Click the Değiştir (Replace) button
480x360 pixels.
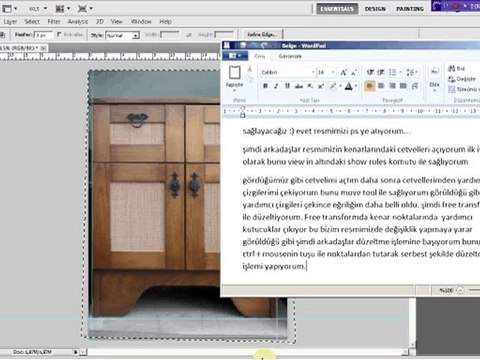pos(462,79)
